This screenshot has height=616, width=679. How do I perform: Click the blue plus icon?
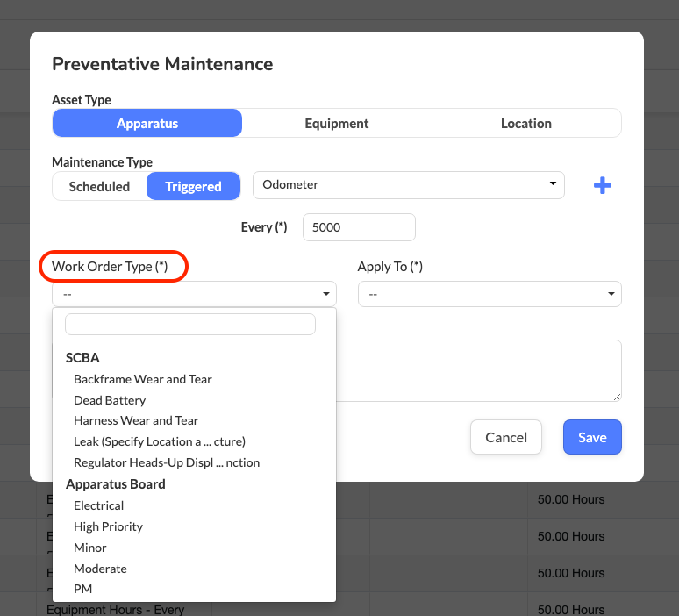(x=602, y=185)
